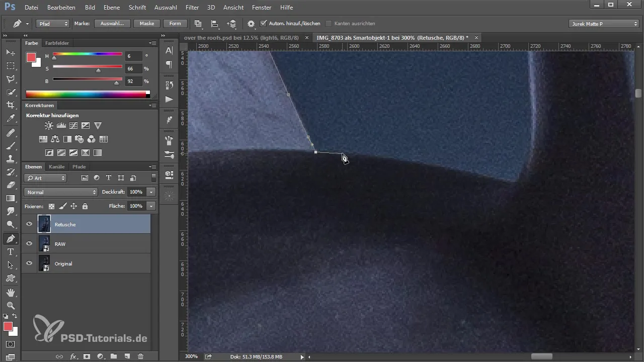This screenshot has height=362, width=644.
Task: Select the History Brush tool
Action: coord(10,172)
